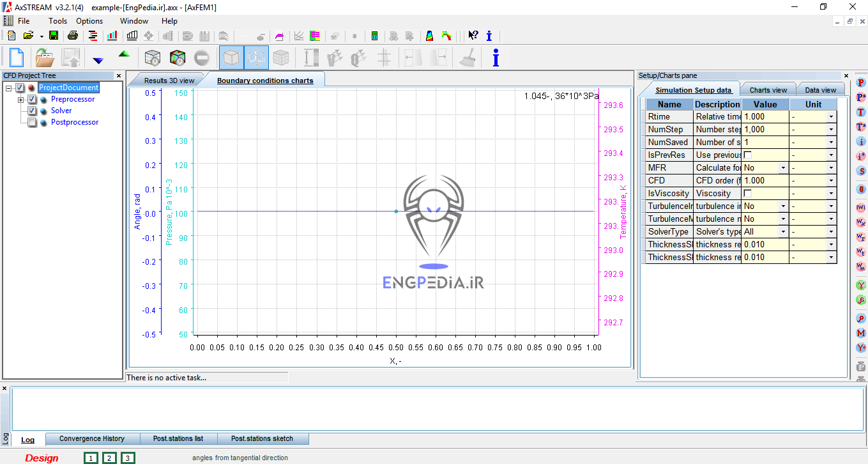
Task: Click design button 2 in status bar
Action: coord(110,458)
